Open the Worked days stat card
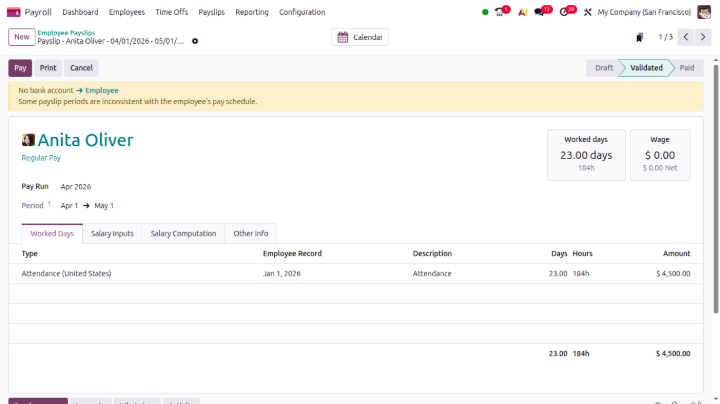The image size is (720, 404). (586, 155)
